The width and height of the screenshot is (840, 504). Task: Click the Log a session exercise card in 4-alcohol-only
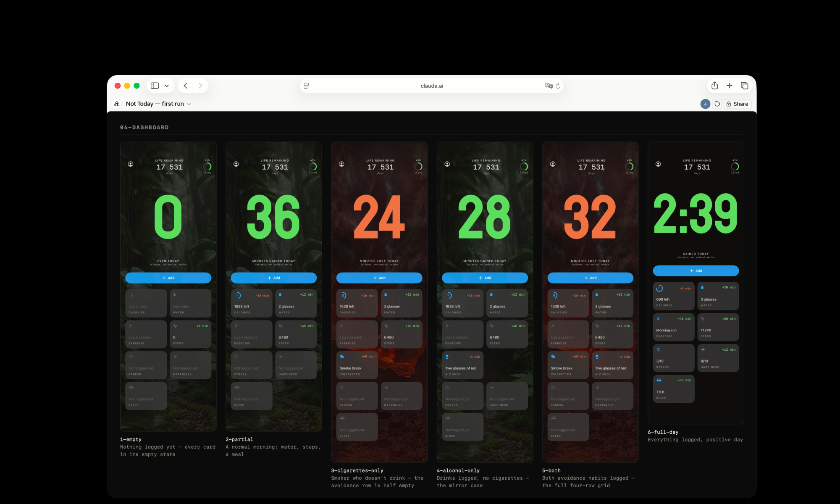point(462,334)
